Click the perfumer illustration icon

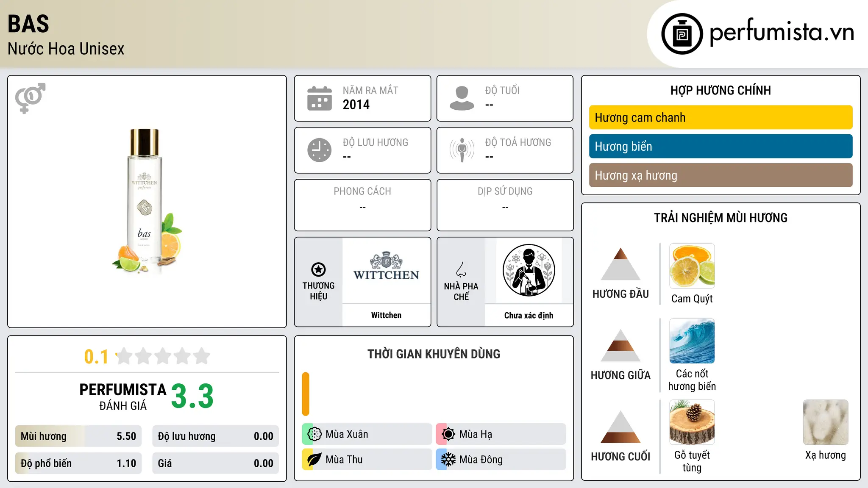tap(529, 270)
